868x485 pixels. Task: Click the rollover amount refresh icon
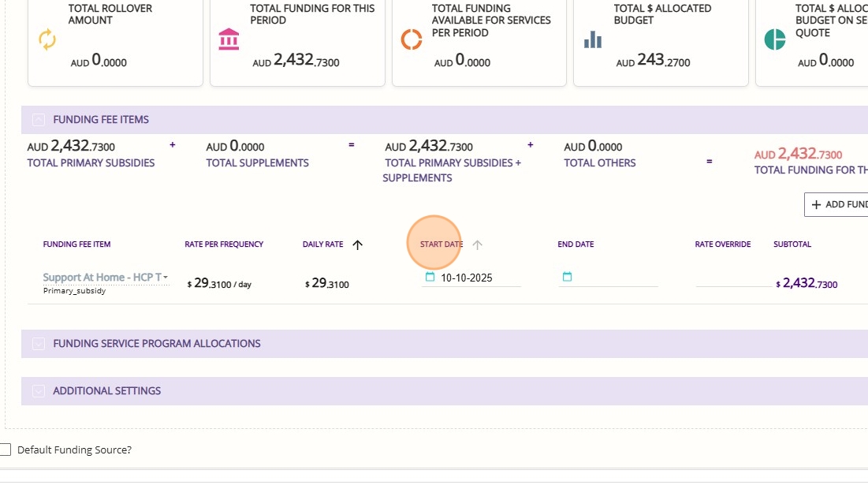(47, 39)
